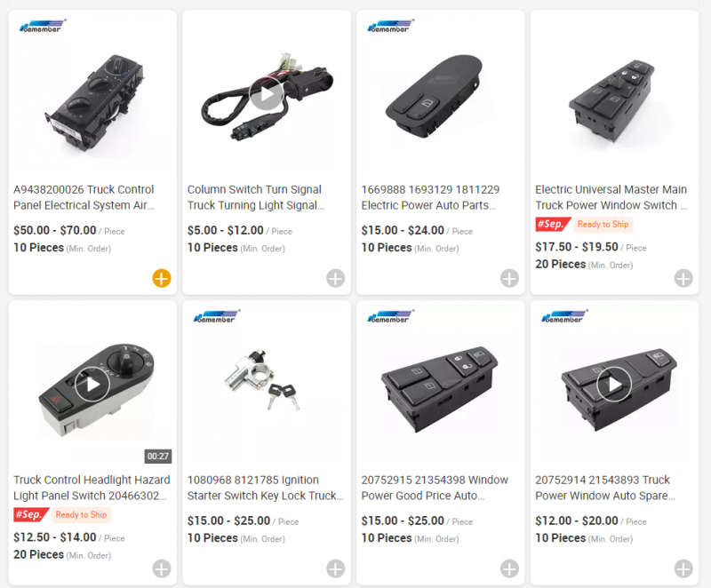This screenshot has height=588, width=711.
Task: Click Ready to Ship tag on Master Switch
Action: [603, 225]
